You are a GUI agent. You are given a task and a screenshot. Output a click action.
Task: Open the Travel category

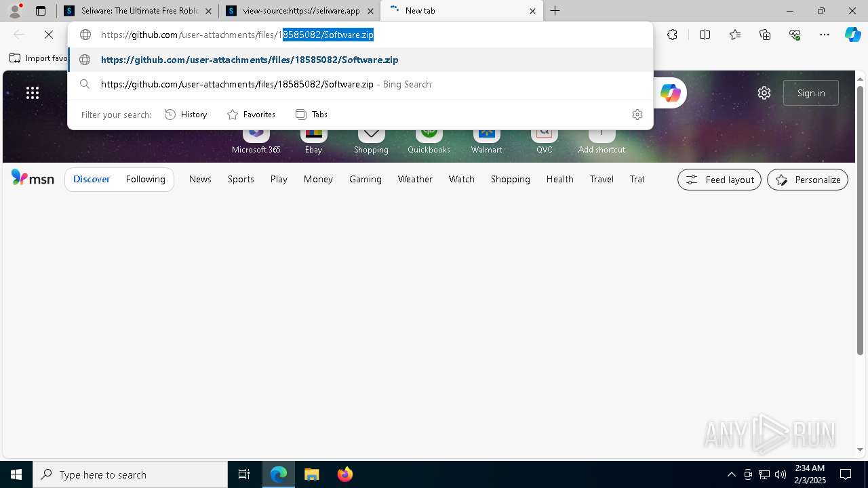pos(601,179)
